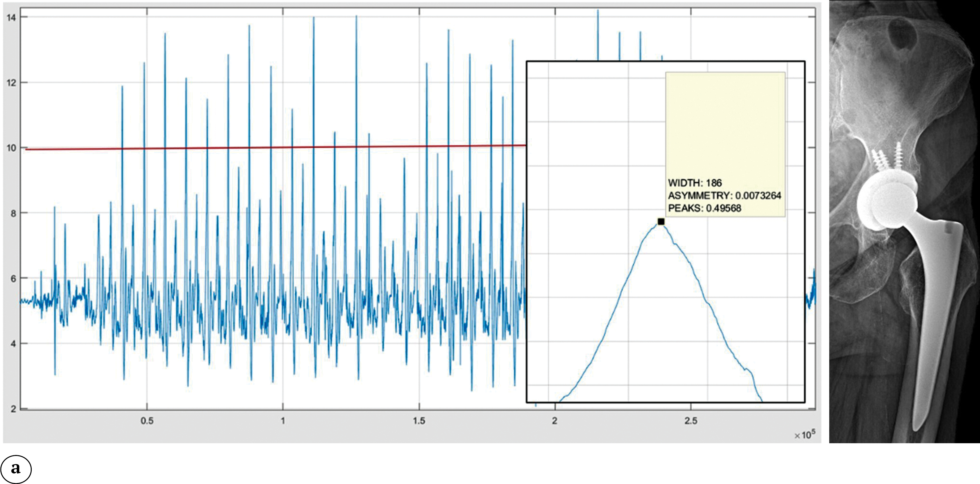Click the circled letter a label
Viewport: 980px width, 484px height.
click(16, 469)
